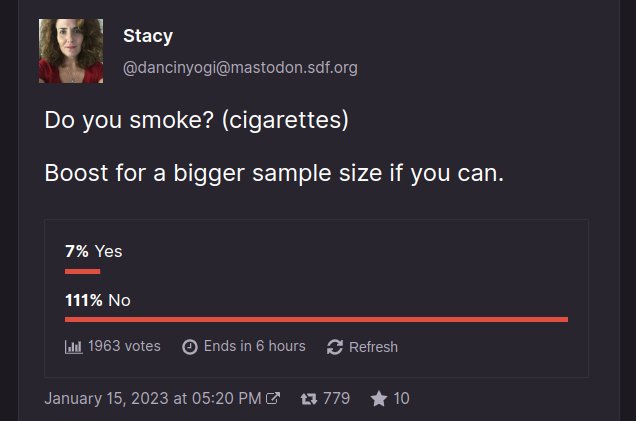
Task: Click the Refresh text button
Action: point(374,347)
